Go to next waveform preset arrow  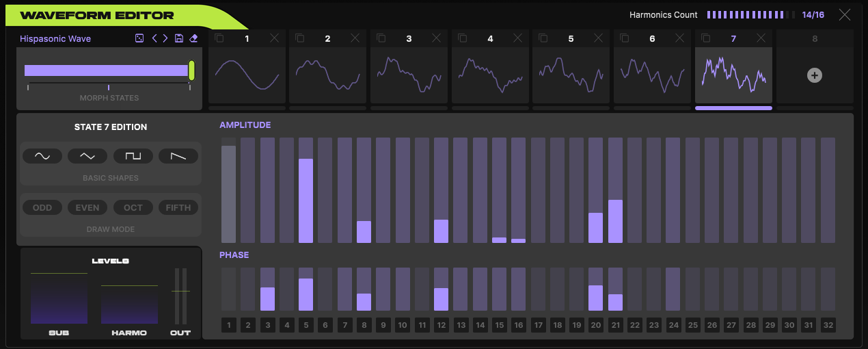[x=165, y=39]
